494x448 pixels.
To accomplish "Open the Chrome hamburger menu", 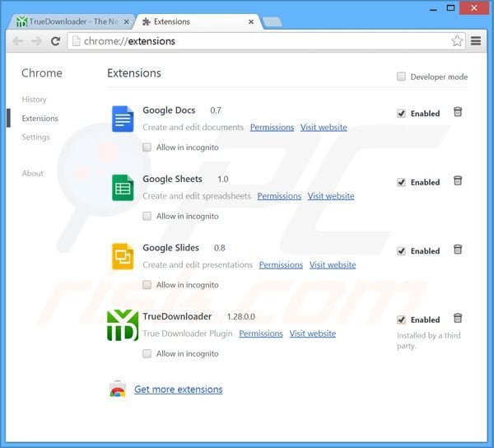I will pos(476,40).
